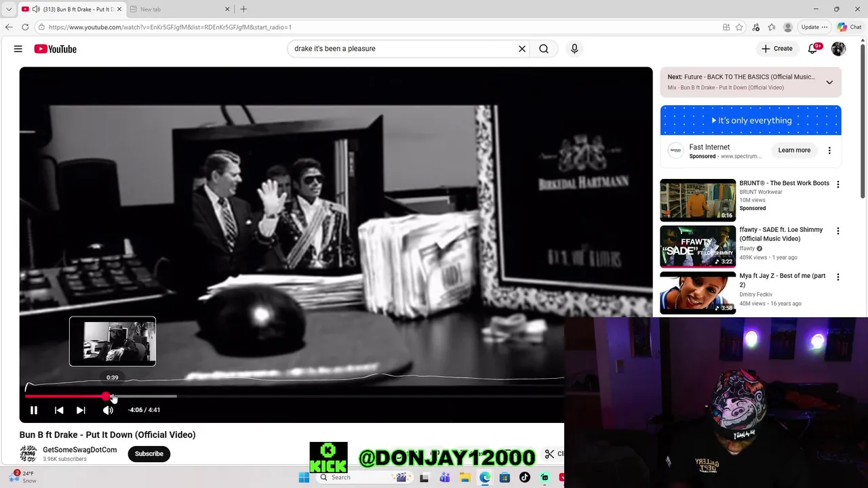The width and height of the screenshot is (868, 488).
Task: Bookmark this page with the star icon
Action: pos(739,27)
